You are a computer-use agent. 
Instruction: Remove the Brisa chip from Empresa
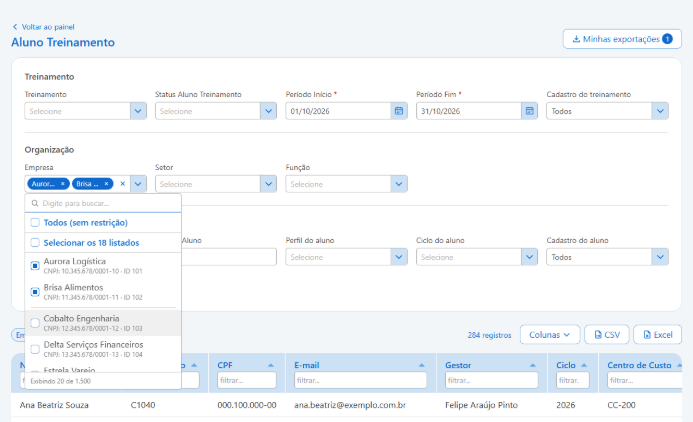coord(106,184)
